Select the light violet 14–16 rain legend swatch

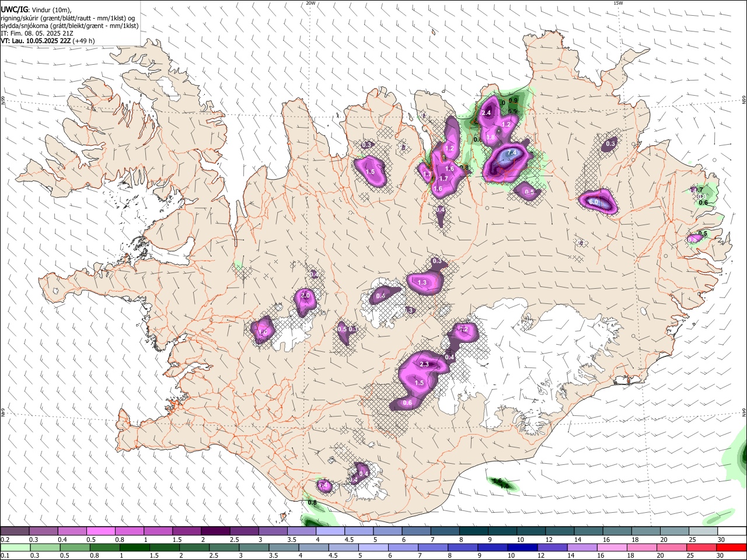coord(582,548)
